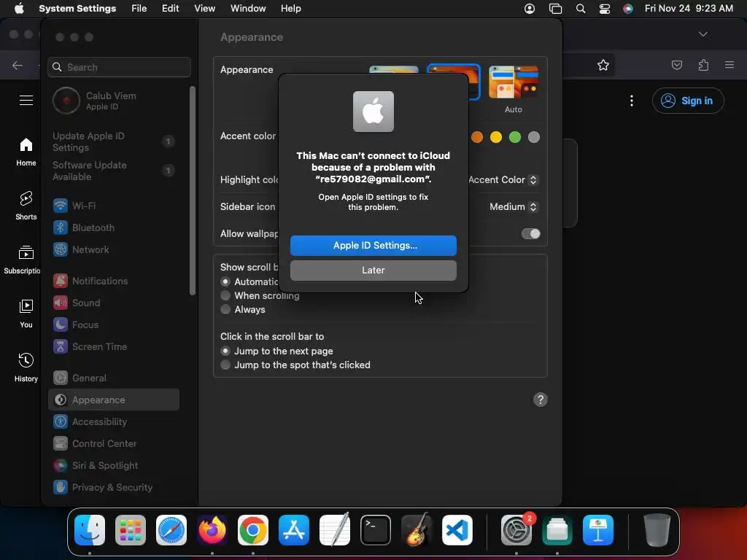
Task: Open Sound settings in sidebar
Action: click(x=113, y=303)
